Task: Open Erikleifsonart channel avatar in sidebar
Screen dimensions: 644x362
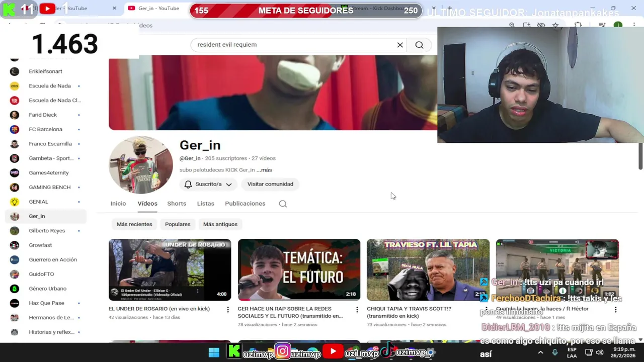Action: click(x=15, y=71)
